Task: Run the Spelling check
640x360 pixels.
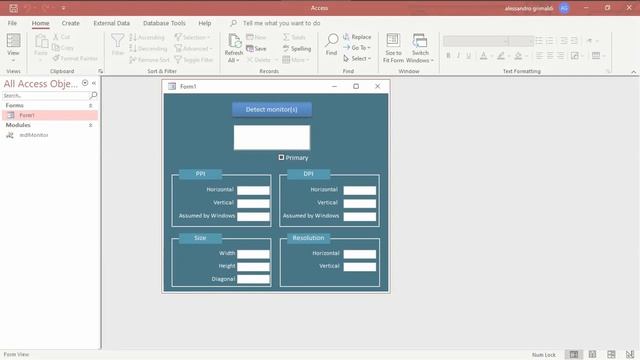Action: coord(297,49)
